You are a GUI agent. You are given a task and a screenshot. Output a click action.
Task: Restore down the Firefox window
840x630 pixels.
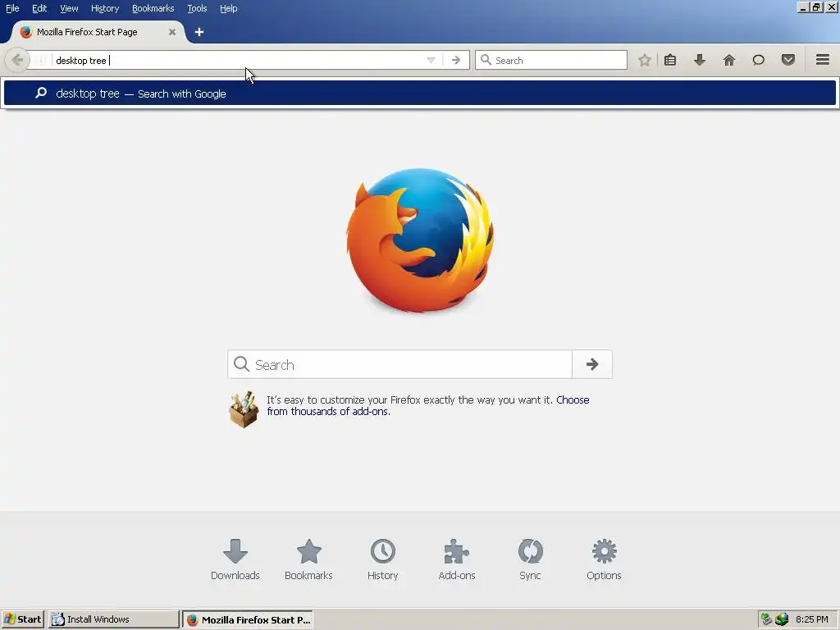click(816, 7)
